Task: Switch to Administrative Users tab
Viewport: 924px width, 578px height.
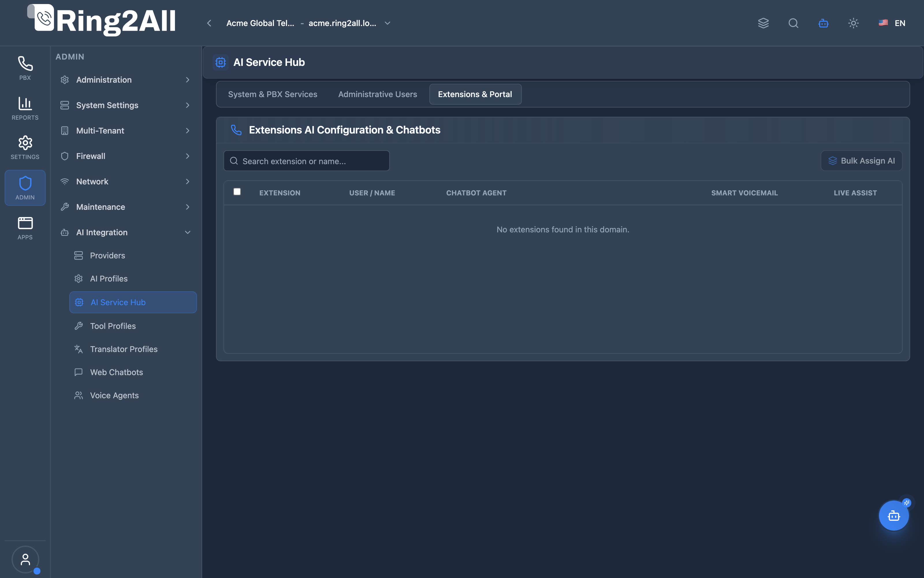Action: pyautogui.click(x=378, y=94)
